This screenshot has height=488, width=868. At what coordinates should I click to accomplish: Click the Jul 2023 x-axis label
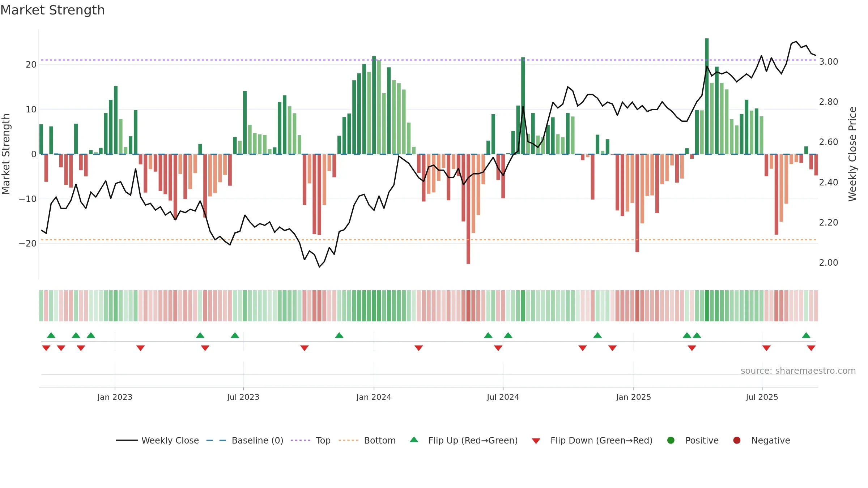(x=243, y=397)
